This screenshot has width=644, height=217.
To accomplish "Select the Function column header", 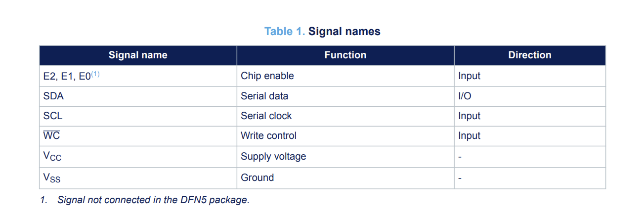I will point(345,55).
